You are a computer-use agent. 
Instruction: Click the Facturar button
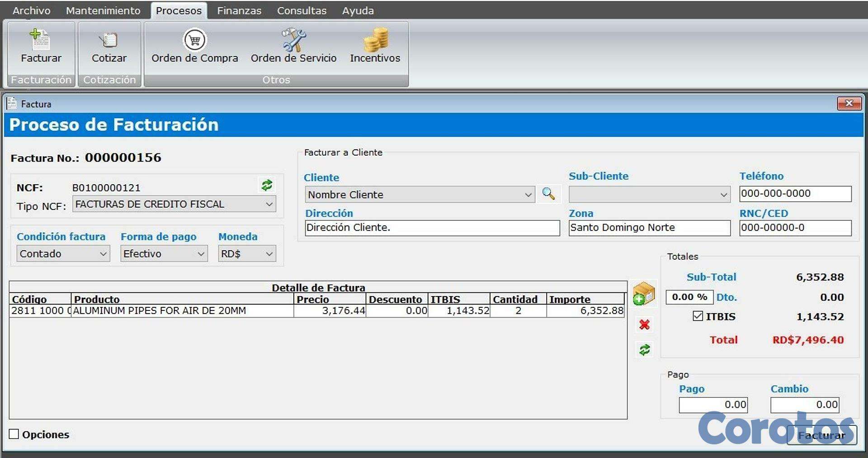tap(822, 435)
